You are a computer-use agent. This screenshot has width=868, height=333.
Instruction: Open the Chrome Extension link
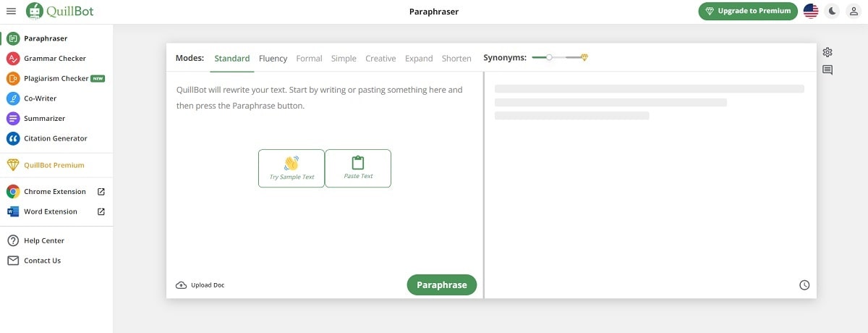pos(55,192)
